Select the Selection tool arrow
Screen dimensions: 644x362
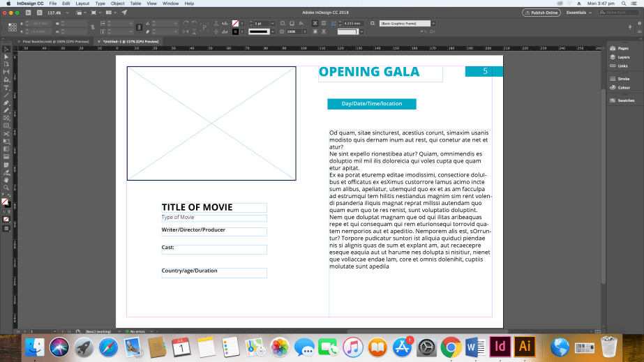6,50
